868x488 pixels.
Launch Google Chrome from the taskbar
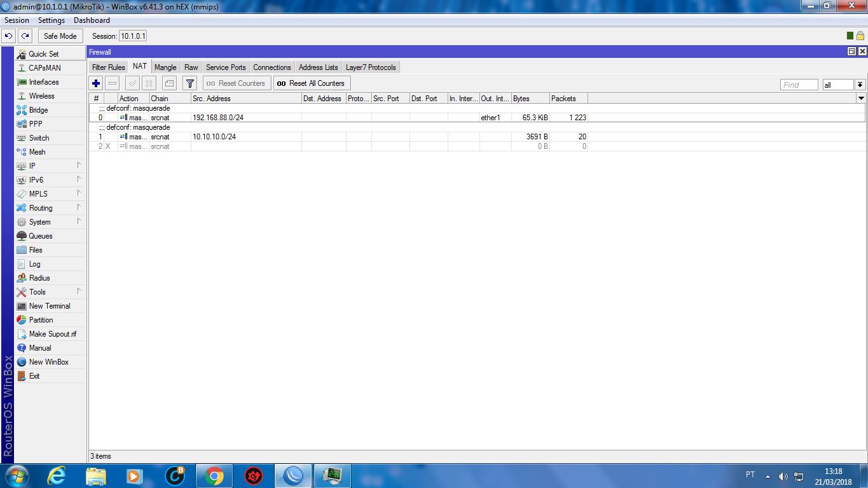tap(214, 476)
